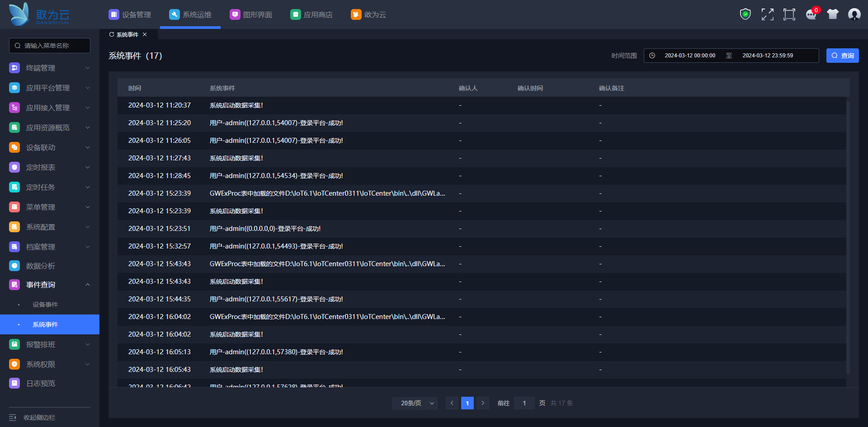Click the screen frame icon in header
Image resolution: width=868 pixels, height=427 pixels.
789,14
